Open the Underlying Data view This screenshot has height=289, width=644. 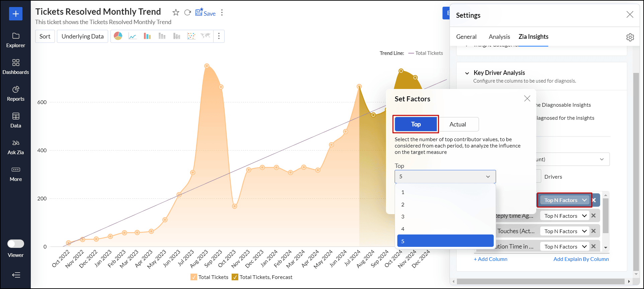click(82, 36)
